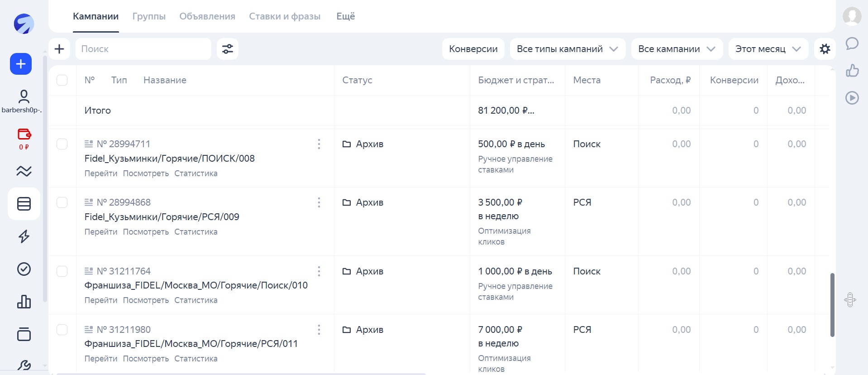Screen dimensions: 868x375
Task: Open the checkmark circle sidebar icon
Action: pyautogui.click(x=24, y=269)
